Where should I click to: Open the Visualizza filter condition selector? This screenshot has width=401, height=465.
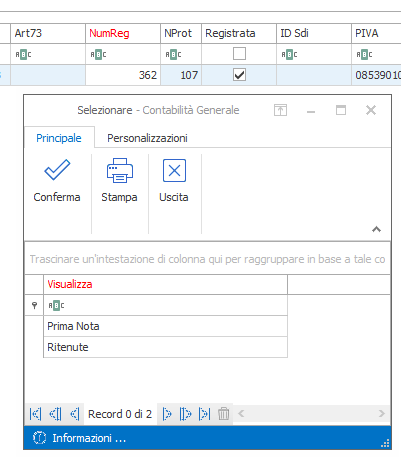pos(56,305)
